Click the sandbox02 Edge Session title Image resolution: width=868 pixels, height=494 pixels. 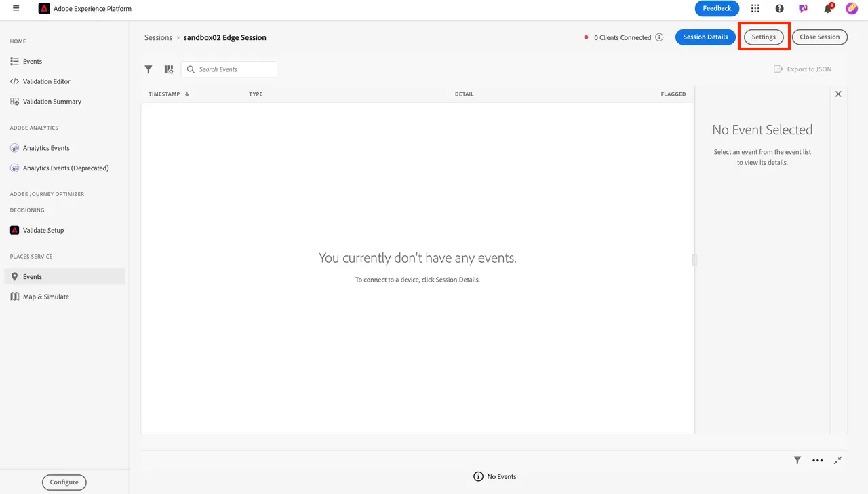click(x=225, y=37)
